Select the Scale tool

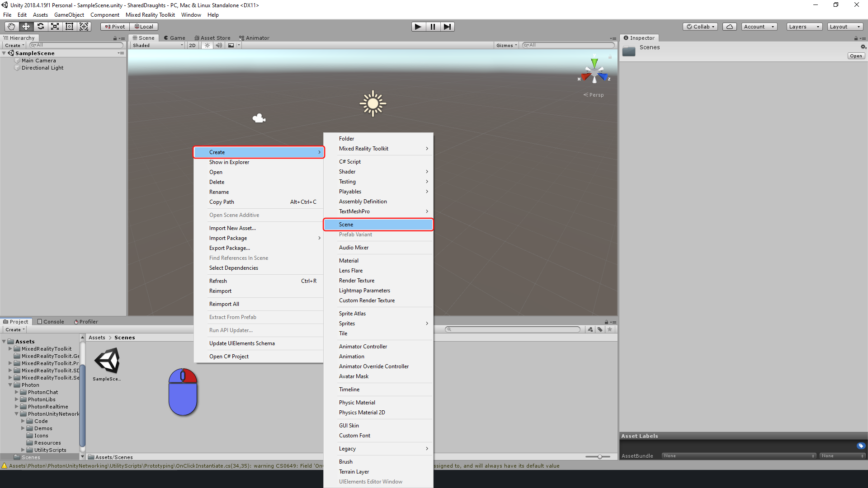55,27
